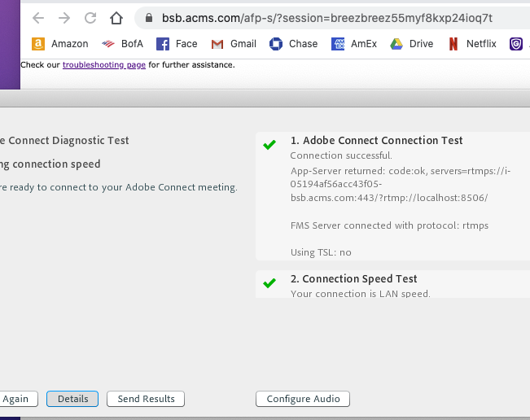Image resolution: width=530 pixels, height=420 pixels.
Task: Click green checkmark for Connection Speed Test
Action: [269, 282]
